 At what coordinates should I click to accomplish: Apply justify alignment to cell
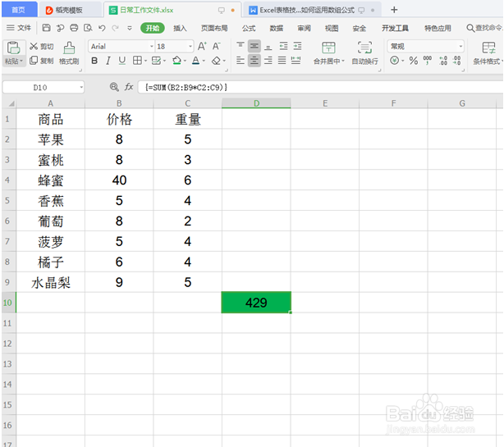coord(282,61)
